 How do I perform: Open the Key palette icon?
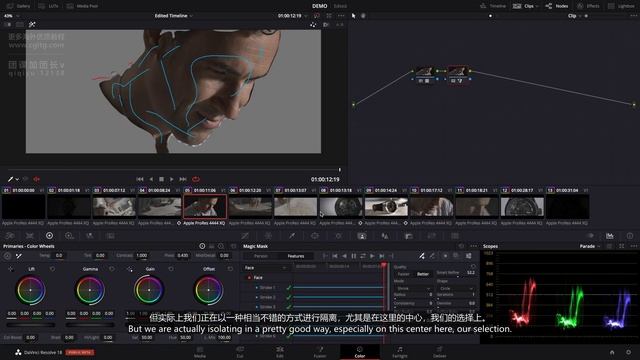tap(409, 236)
